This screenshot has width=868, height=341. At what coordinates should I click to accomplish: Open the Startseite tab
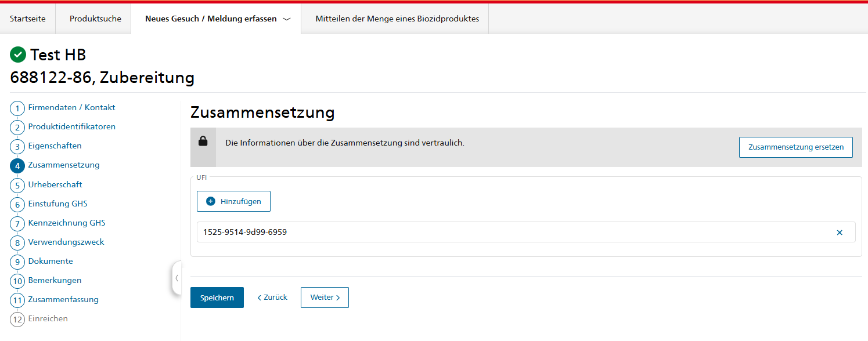pyautogui.click(x=28, y=19)
